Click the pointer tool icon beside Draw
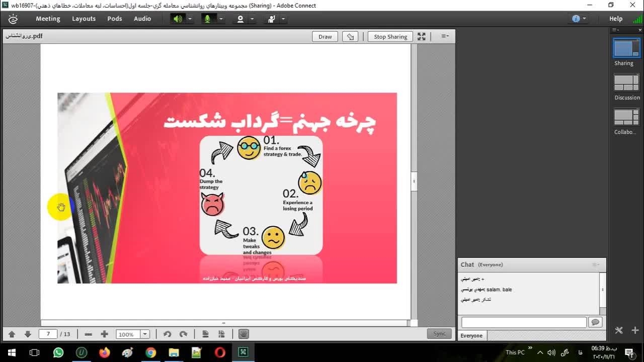 click(x=351, y=37)
